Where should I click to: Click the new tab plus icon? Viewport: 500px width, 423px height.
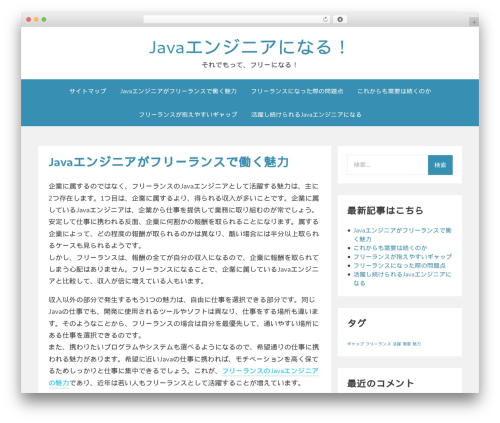pos(474,22)
